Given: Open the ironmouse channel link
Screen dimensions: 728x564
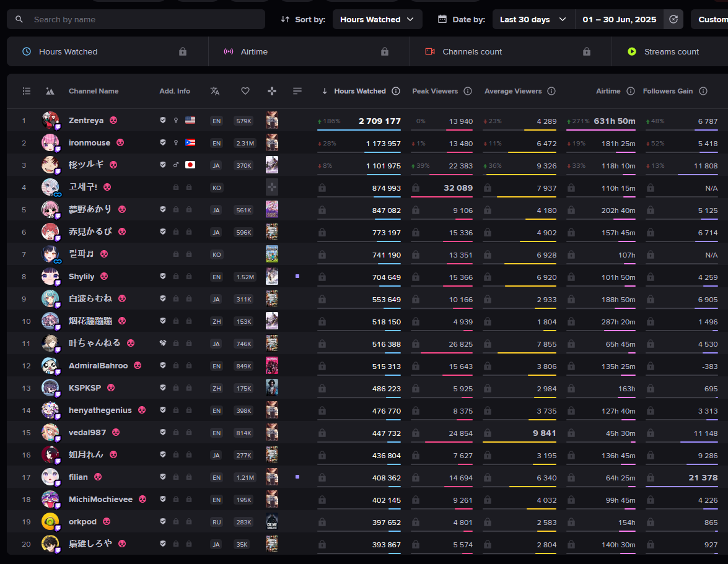Looking at the screenshot, I should click(x=89, y=143).
